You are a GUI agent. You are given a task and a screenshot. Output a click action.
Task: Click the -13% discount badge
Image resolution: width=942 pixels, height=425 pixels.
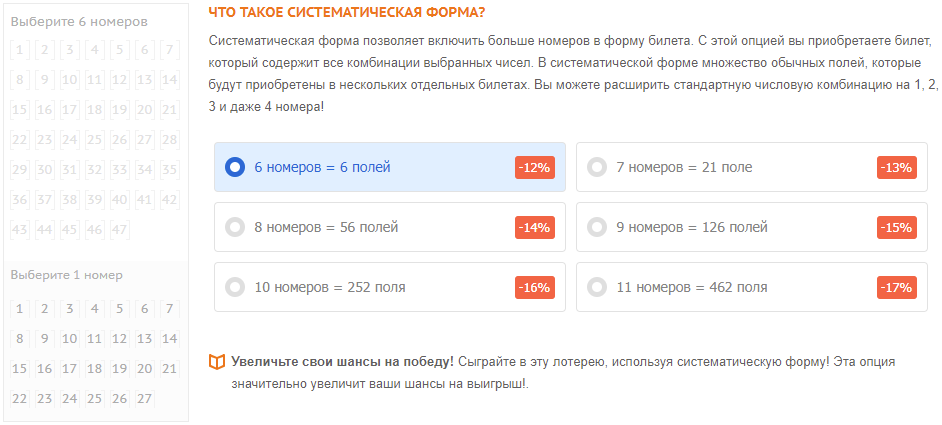[897, 168]
